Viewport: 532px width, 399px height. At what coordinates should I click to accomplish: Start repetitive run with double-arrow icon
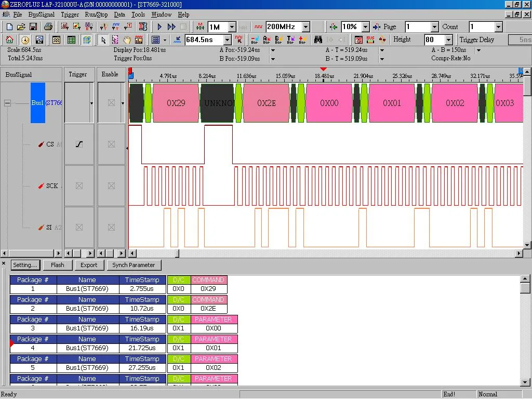pos(171,27)
